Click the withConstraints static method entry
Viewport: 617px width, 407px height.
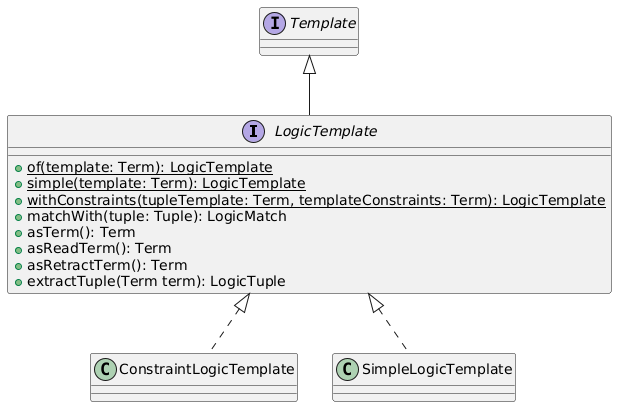tap(316, 200)
